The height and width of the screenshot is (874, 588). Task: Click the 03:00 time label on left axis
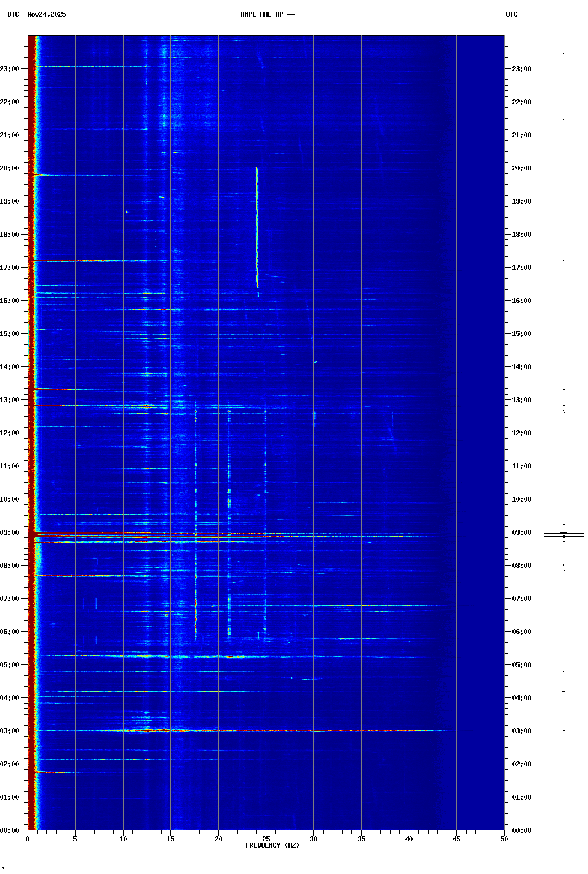click(x=9, y=731)
